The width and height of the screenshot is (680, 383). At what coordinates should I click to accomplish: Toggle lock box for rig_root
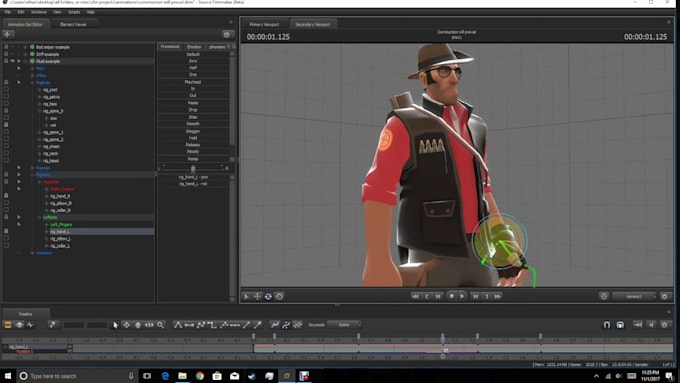[6, 89]
